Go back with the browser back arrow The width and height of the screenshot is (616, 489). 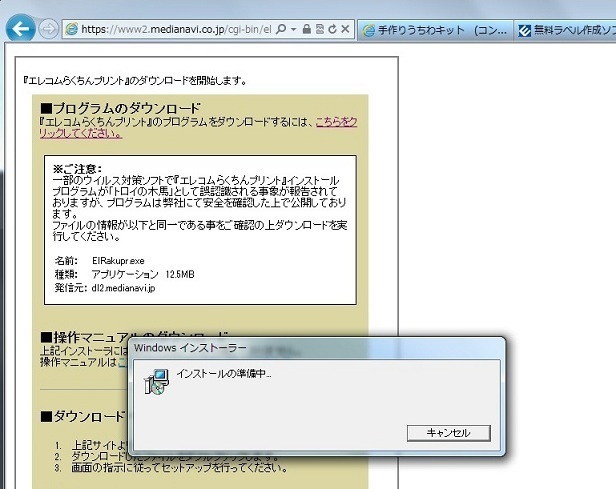(20, 28)
